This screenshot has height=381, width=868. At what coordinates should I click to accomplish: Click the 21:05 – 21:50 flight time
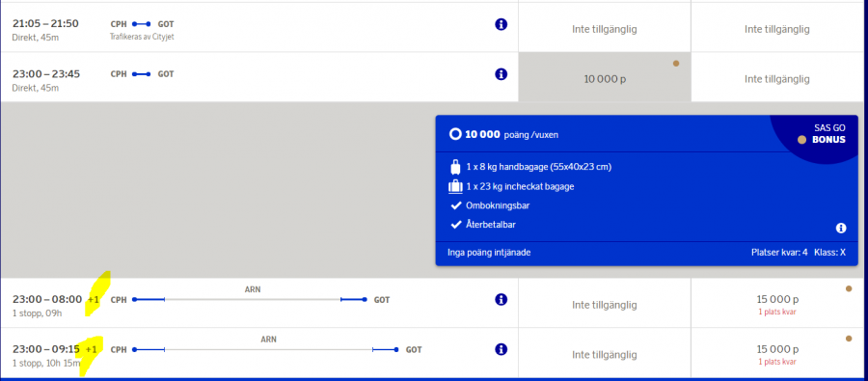click(45, 24)
